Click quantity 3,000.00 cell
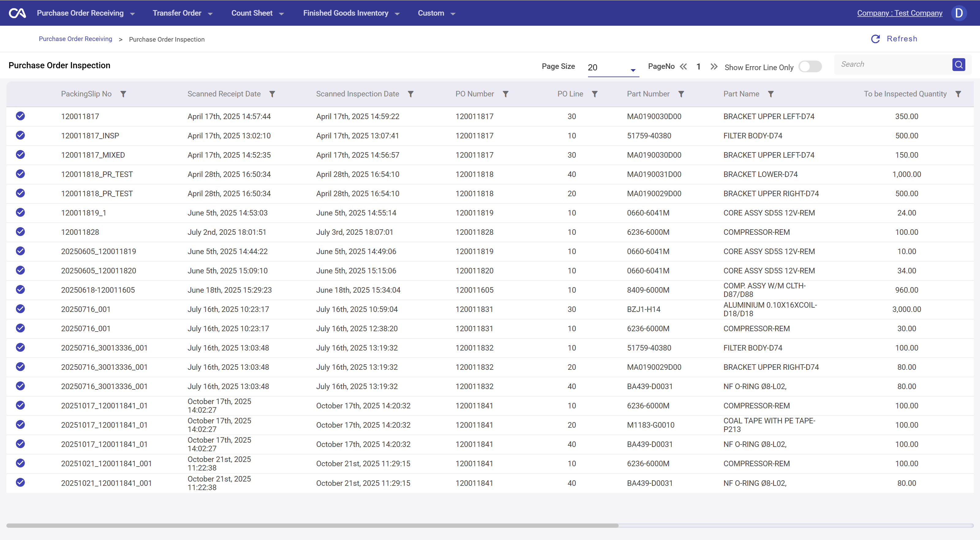The height and width of the screenshot is (540, 980). 907,309
